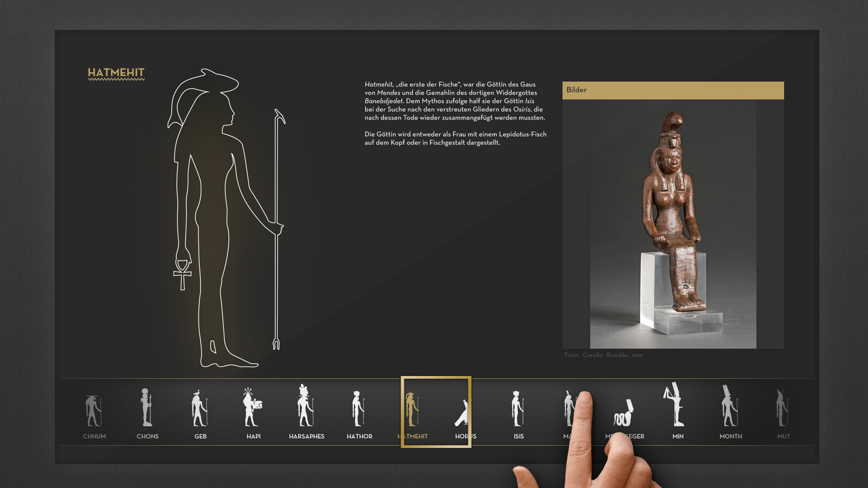Open the Chons god figure
The image size is (868, 488).
[x=146, y=407]
